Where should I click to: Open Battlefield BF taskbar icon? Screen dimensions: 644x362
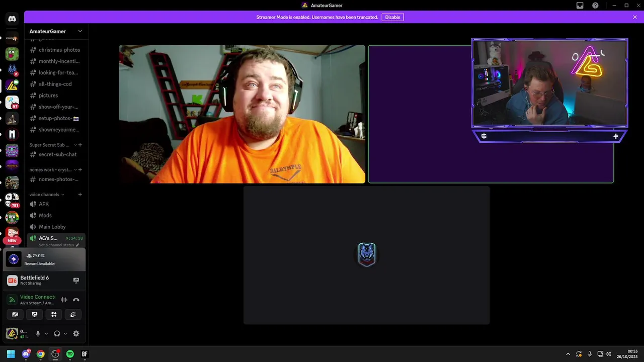85,354
